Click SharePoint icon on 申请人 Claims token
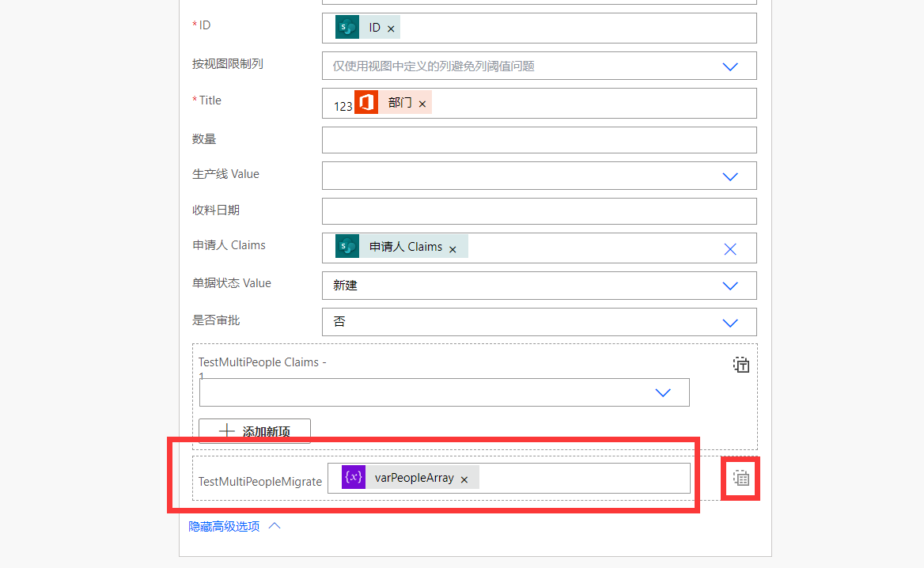Viewport: 924px width, 568px height. click(x=347, y=246)
